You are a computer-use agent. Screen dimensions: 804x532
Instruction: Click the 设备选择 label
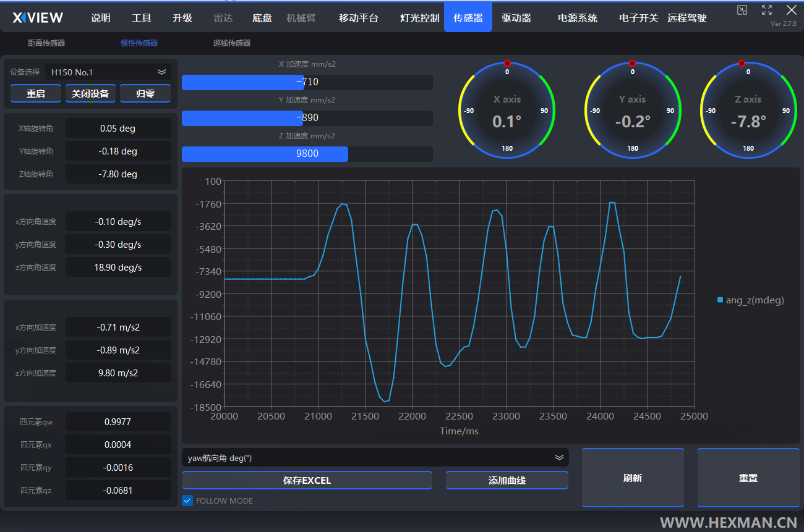(25, 72)
